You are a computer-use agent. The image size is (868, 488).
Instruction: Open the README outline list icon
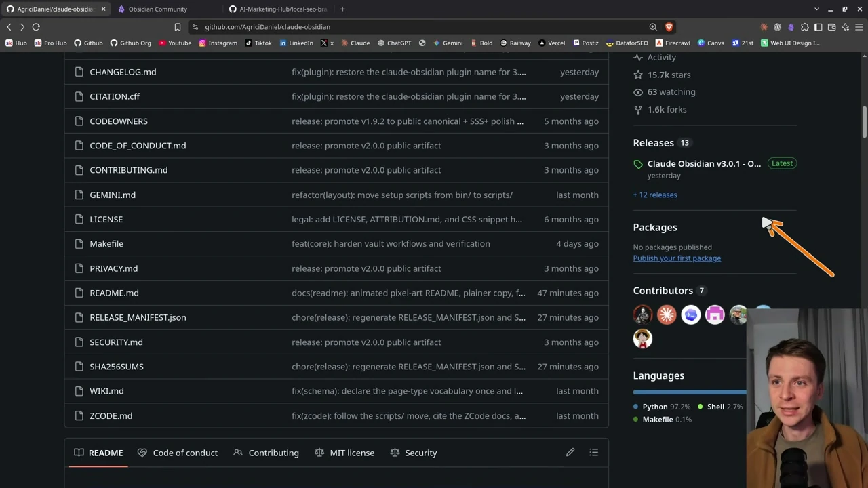pos(593,453)
